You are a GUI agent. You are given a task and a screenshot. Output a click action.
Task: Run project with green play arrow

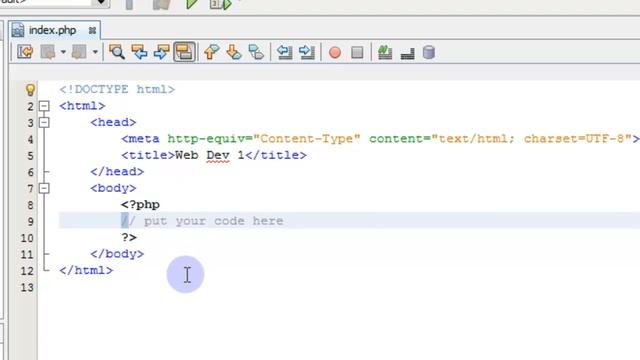(x=191, y=4)
